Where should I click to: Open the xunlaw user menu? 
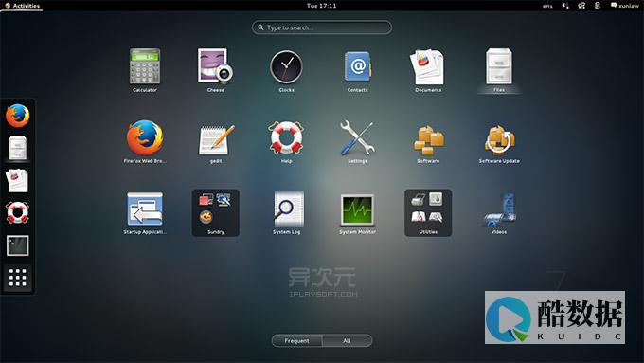(x=625, y=6)
